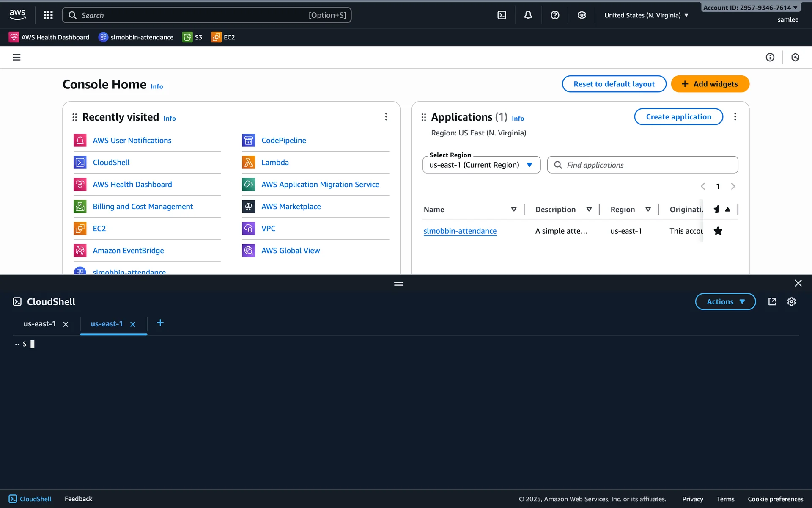Viewport: 812px width, 508px height.
Task: Open the CloudShell Actions dropdown
Action: [x=725, y=301]
